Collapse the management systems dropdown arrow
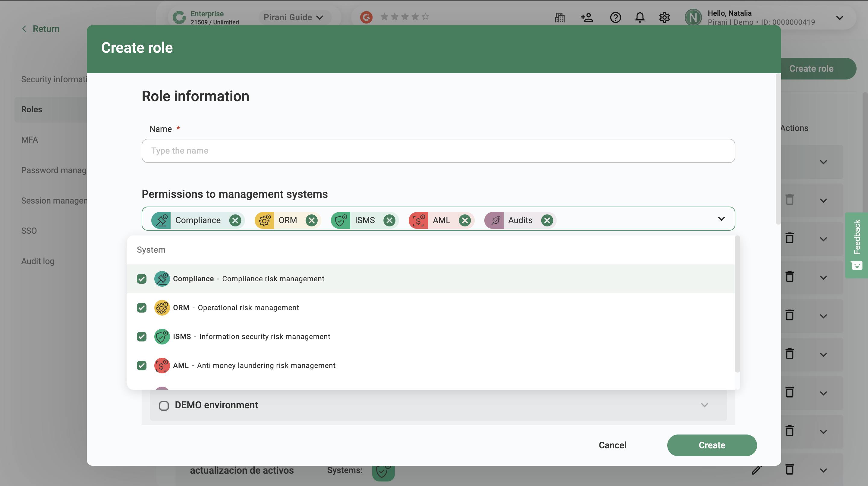Screen dimensions: 868x486 pos(721,219)
